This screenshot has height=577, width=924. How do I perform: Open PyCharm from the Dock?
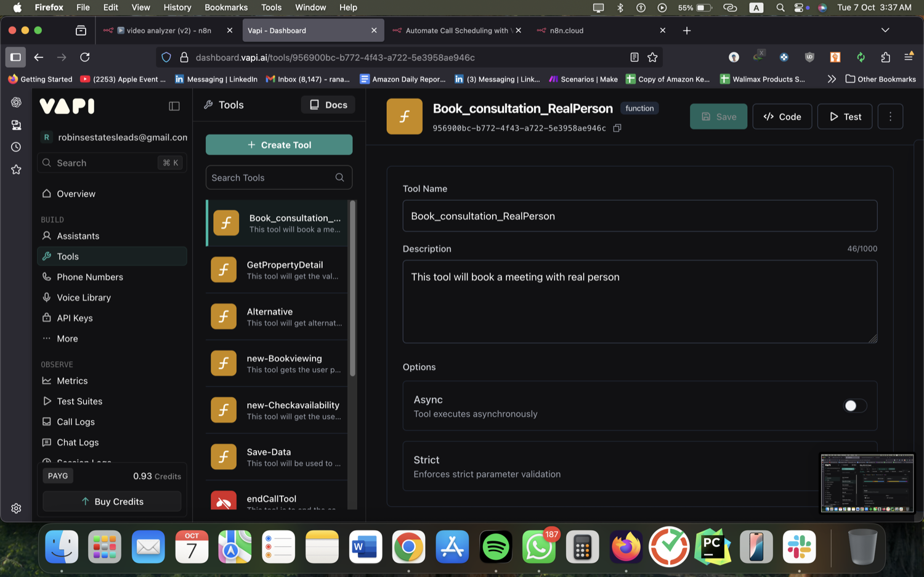click(713, 547)
